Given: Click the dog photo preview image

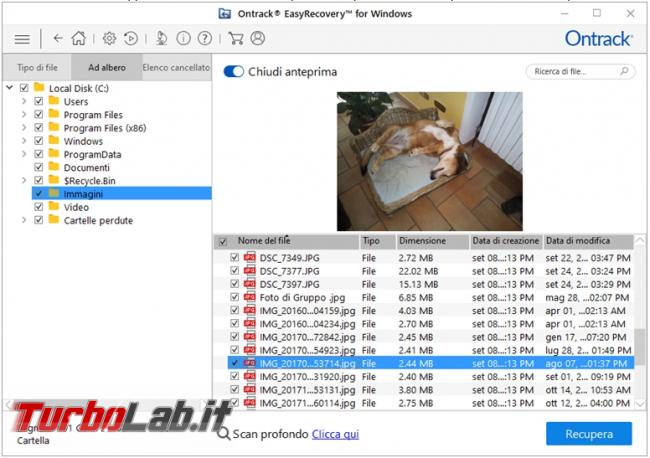Looking at the screenshot, I should tap(429, 161).
